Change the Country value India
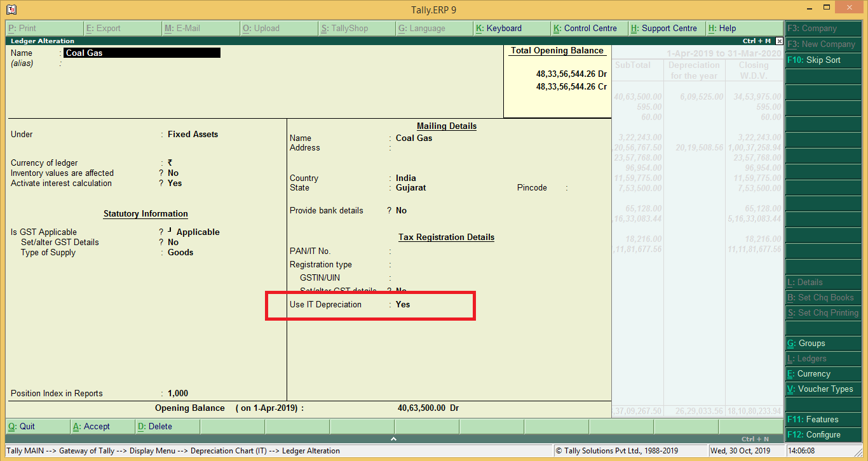This screenshot has width=868, height=461. pyautogui.click(x=406, y=178)
